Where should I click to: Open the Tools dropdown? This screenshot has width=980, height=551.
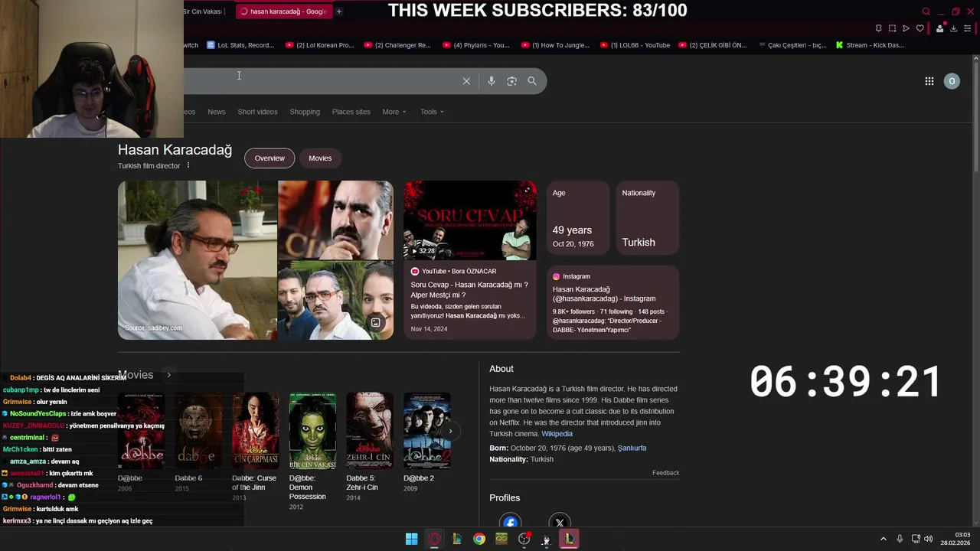(432, 112)
